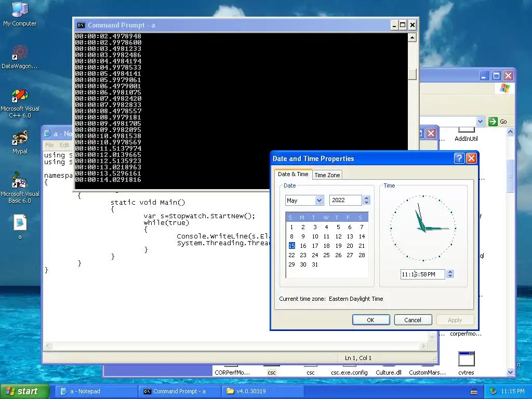Select the Mypal browser desktop icon

20,142
